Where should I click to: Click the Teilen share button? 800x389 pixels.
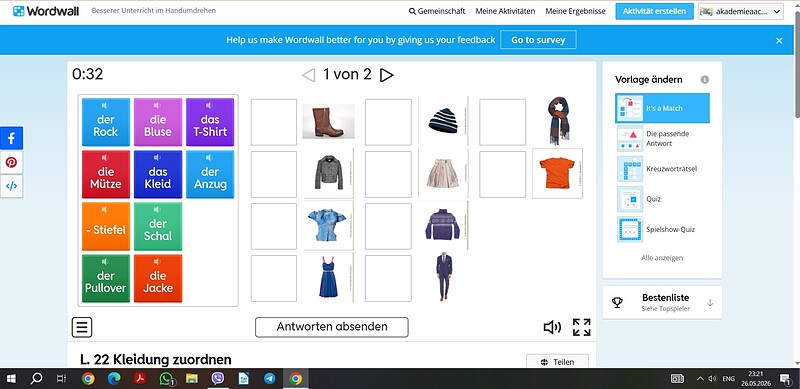pyautogui.click(x=557, y=361)
